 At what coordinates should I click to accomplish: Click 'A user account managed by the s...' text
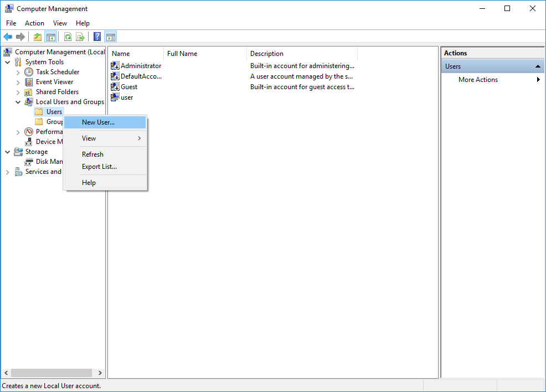[302, 76]
